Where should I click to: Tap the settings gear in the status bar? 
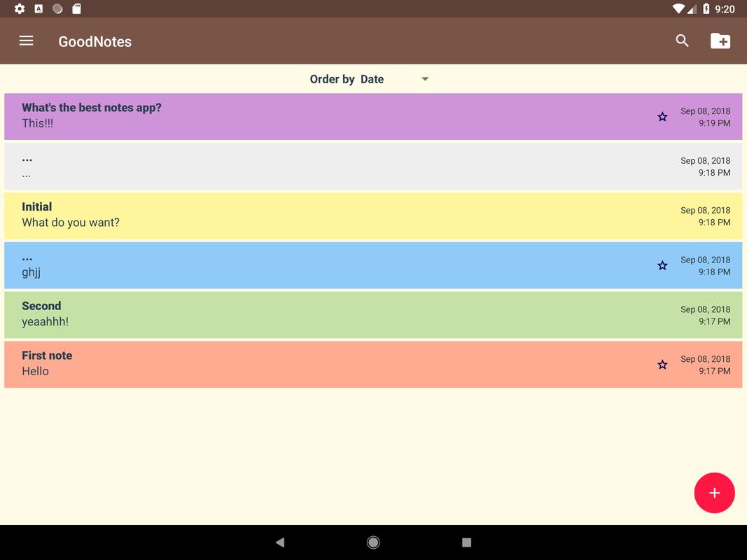point(20,8)
